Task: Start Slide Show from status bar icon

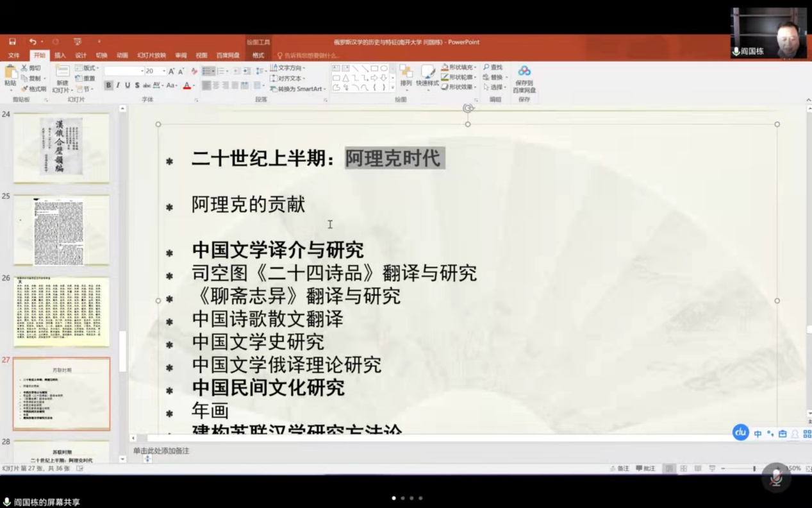Action: 712,469
